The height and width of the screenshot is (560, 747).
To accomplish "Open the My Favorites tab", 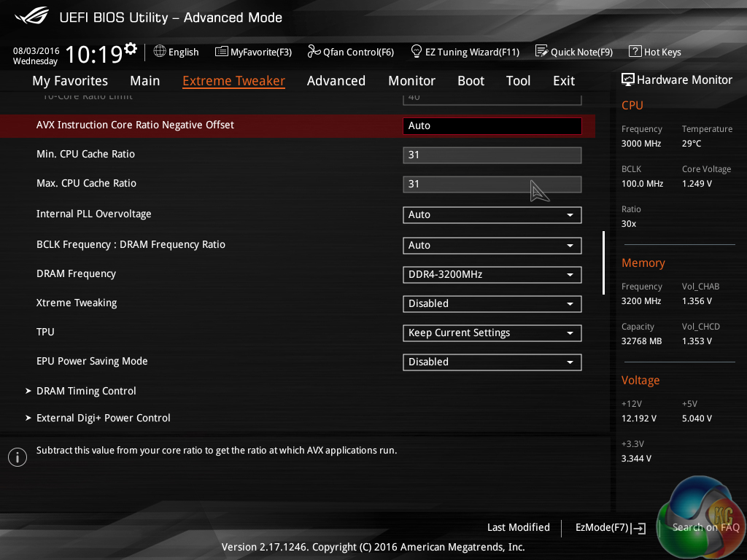I will tap(70, 81).
